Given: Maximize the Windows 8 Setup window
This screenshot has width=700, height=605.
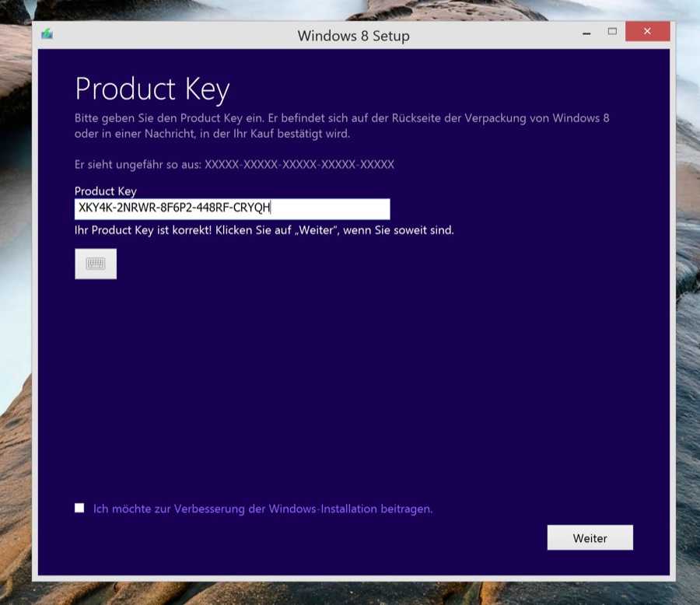Looking at the screenshot, I should coord(612,31).
